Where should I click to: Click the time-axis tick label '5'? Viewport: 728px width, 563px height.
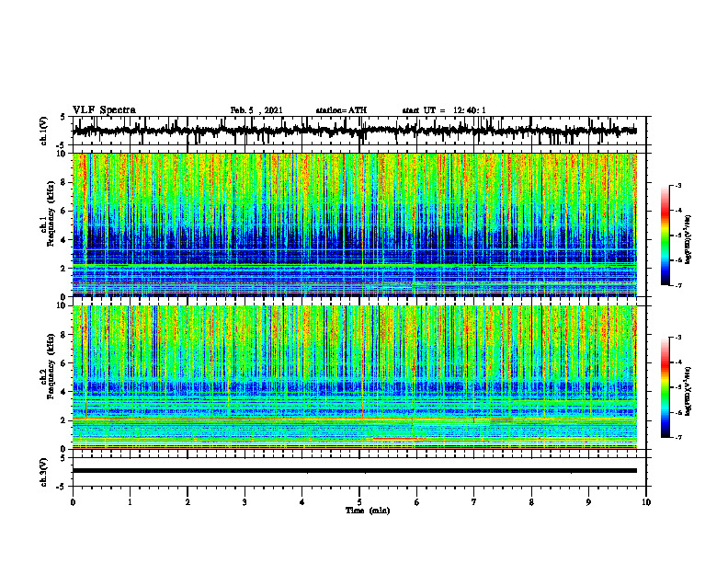click(x=359, y=502)
